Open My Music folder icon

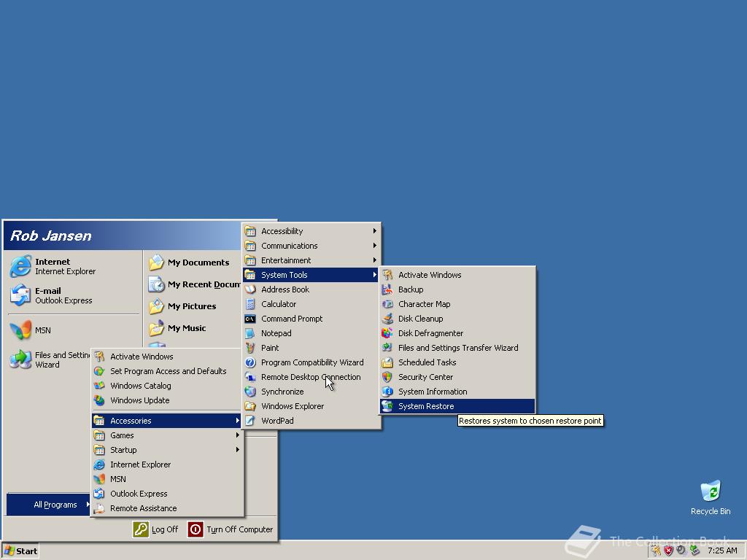point(156,328)
